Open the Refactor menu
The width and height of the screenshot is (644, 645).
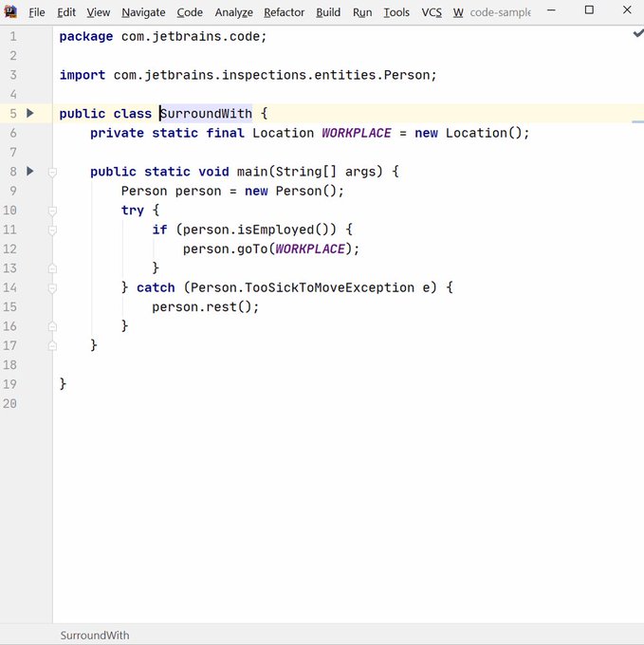point(284,12)
